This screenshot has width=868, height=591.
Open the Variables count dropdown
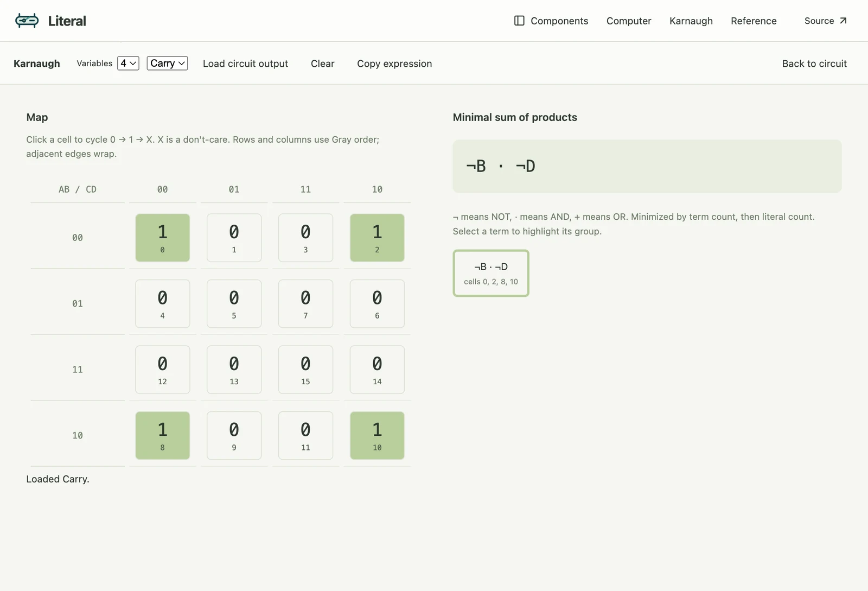(x=128, y=63)
